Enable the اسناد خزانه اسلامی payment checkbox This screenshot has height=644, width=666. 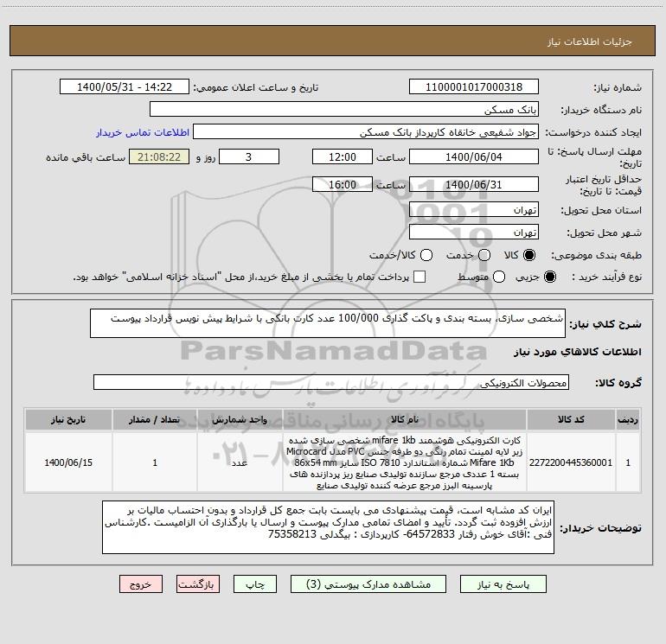(419, 277)
